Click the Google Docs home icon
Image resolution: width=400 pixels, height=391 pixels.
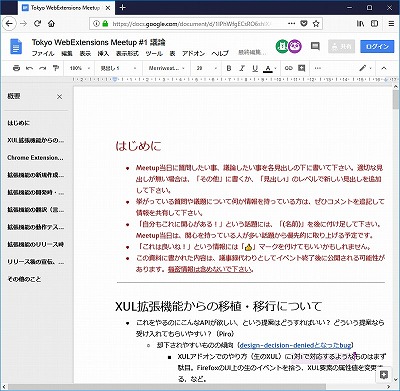[x=16, y=46]
